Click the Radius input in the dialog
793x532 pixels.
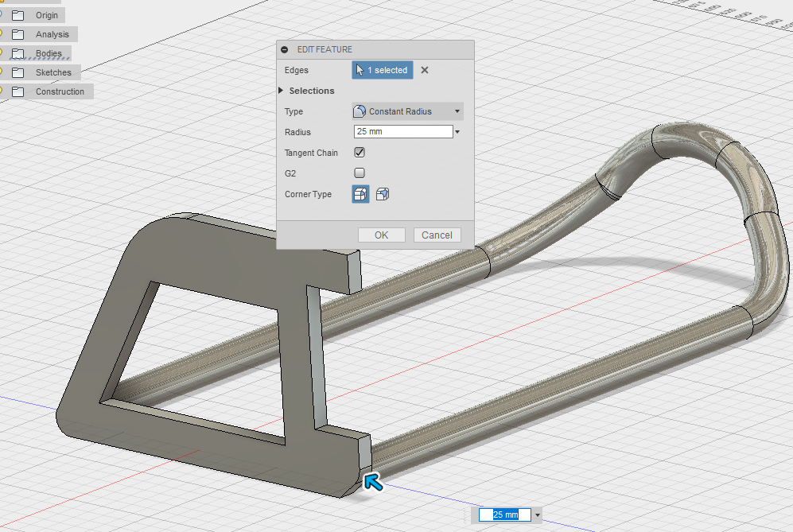click(x=402, y=132)
